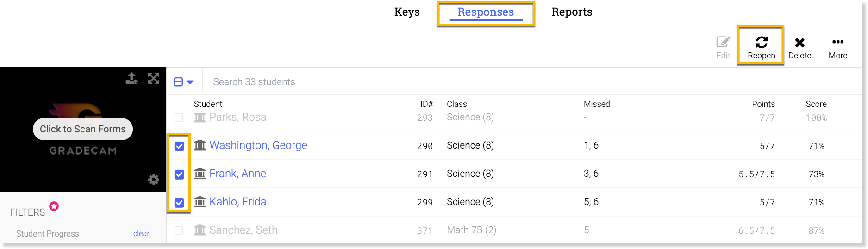Click the Search 33 students field
This screenshot has width=868, height=249.
pyautogui.click(x=324, y=82)
